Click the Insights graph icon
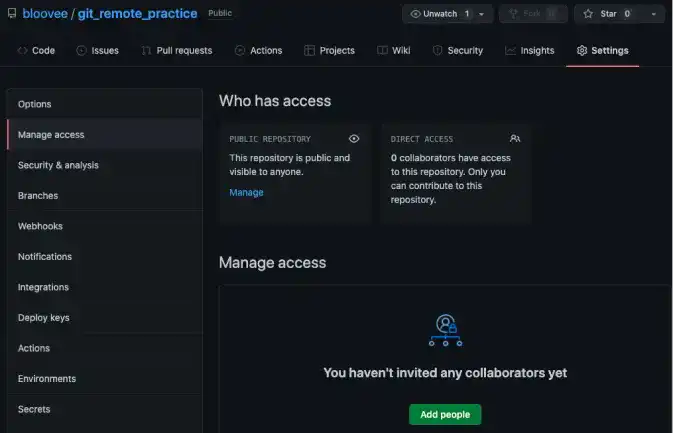 tap(510, 51)
